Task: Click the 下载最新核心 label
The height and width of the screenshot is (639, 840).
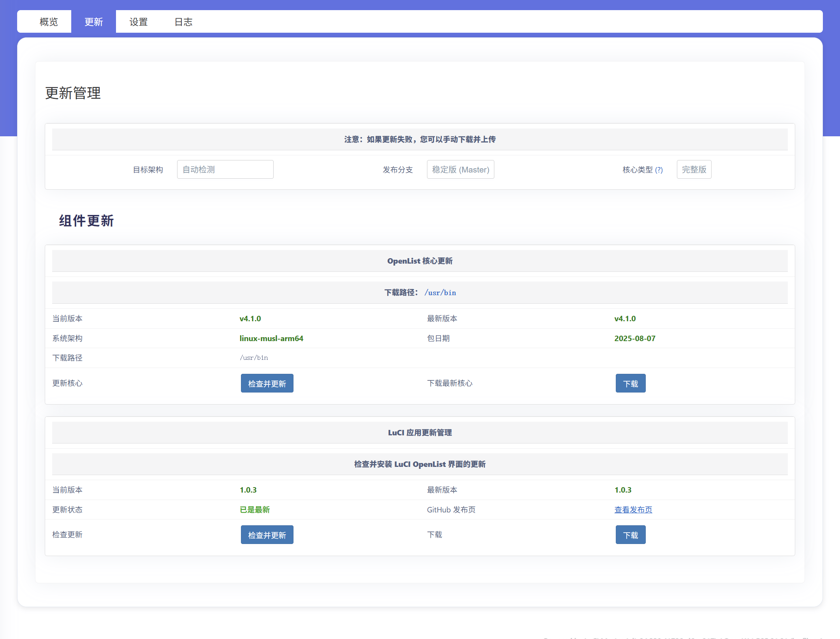Action: click(x=450, y=383)
